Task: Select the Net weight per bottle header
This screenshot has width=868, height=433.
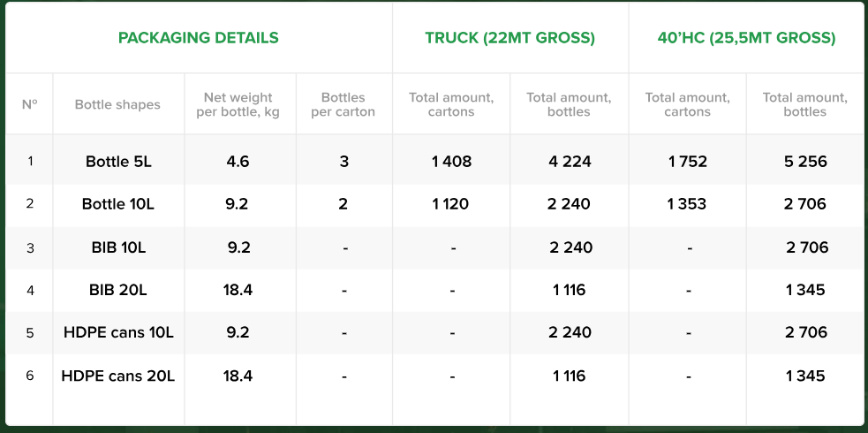Action: [x=238, y=104]
